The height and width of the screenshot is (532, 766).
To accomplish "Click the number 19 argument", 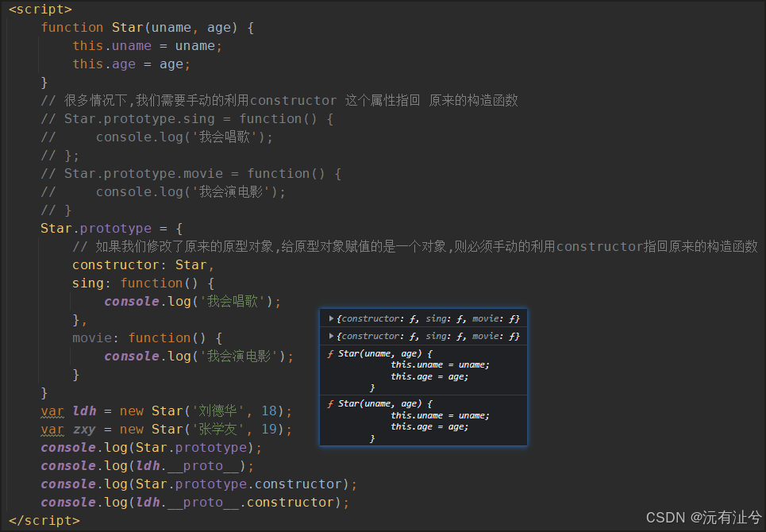I will click(269, 430).
